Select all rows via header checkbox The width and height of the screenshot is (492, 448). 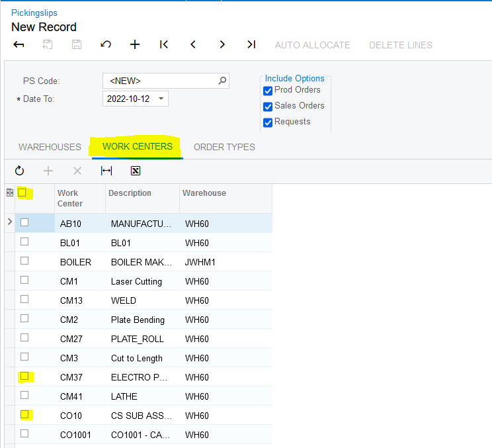(x=22, y=193)
